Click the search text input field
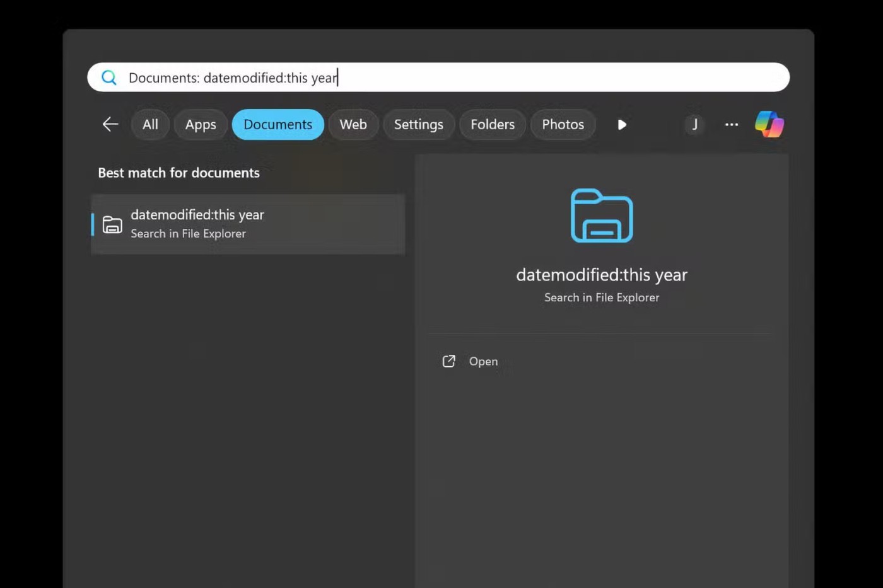The image size is (883, 588). [x=441, y=78]
